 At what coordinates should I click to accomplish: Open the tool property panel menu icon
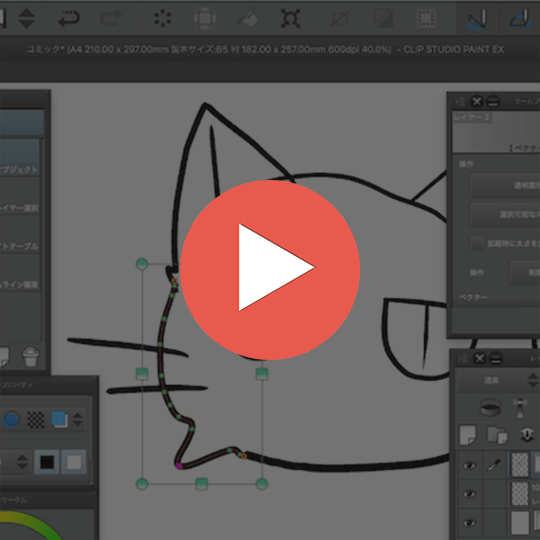460,102
